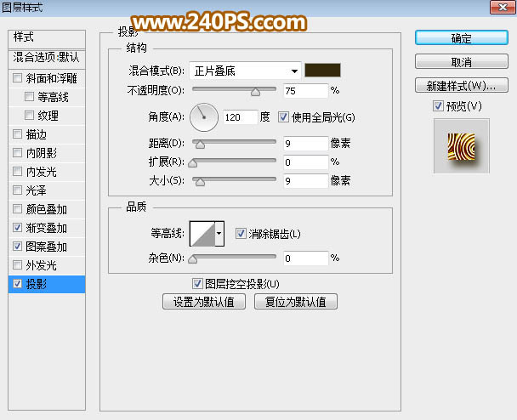Check the 内阴影 style checkbox
This screenshot has width=517, height=420.
tap(17, 153)
